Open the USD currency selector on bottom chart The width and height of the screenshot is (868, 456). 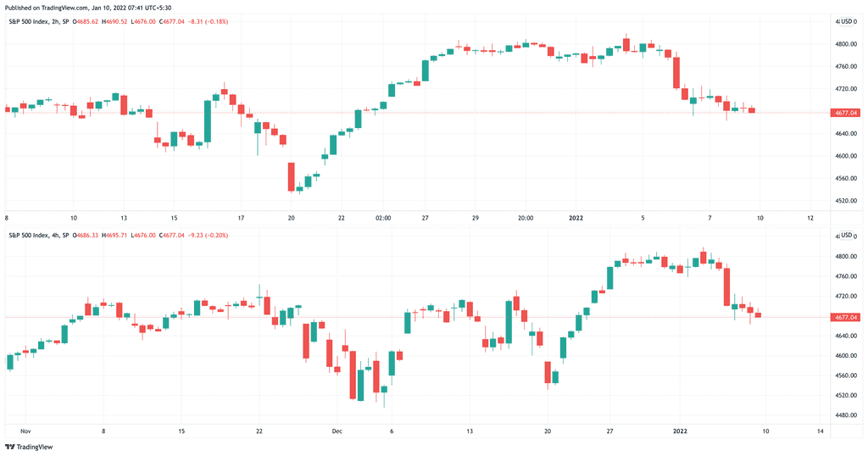pos(847,236)
